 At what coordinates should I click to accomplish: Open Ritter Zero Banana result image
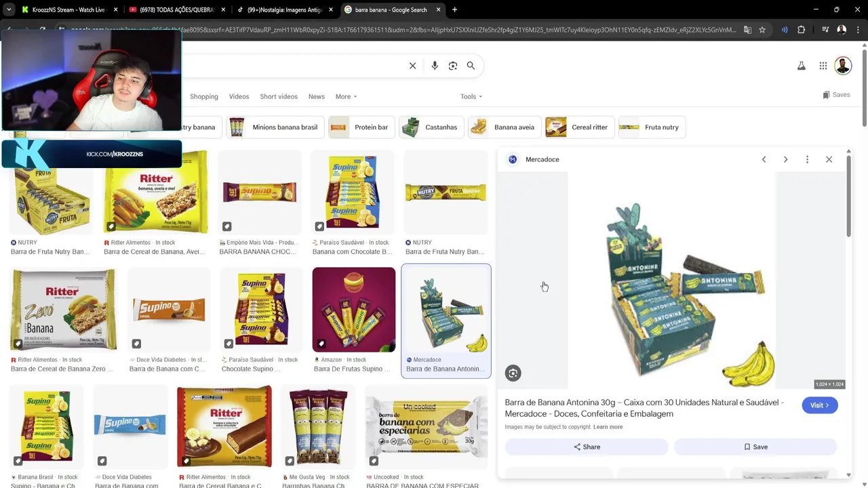(x=64, y=309)
